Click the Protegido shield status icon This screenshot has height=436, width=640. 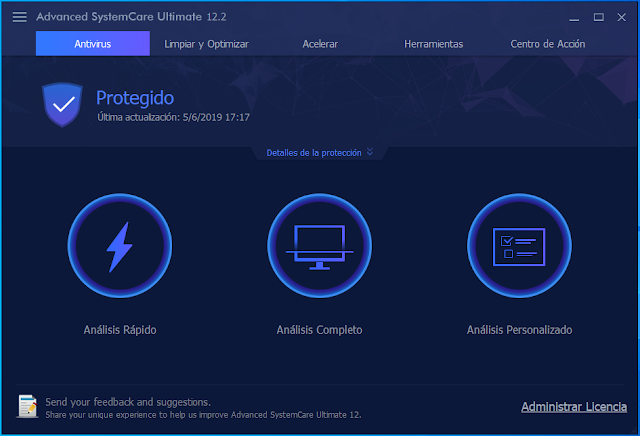pyautogui.click(x=62, y=105)
